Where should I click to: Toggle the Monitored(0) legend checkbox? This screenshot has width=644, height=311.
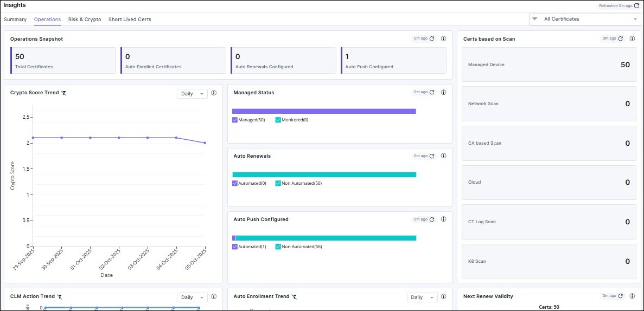278,120
